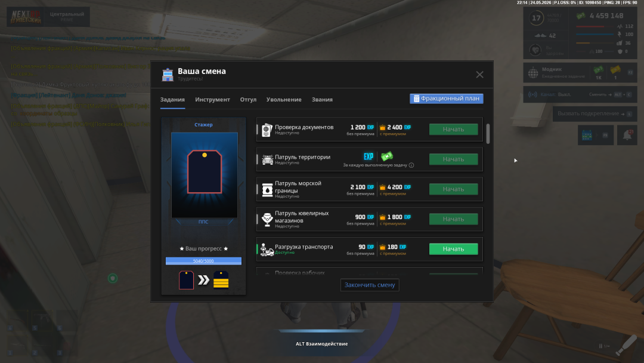Click the crown icon beside 2 400 EXP
644x363 pixels.
point(382,127)
